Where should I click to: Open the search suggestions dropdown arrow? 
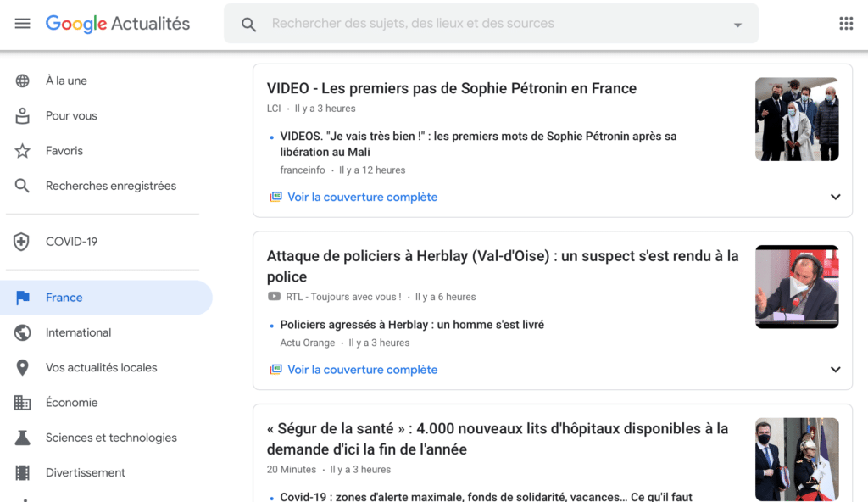click(737, 23)
